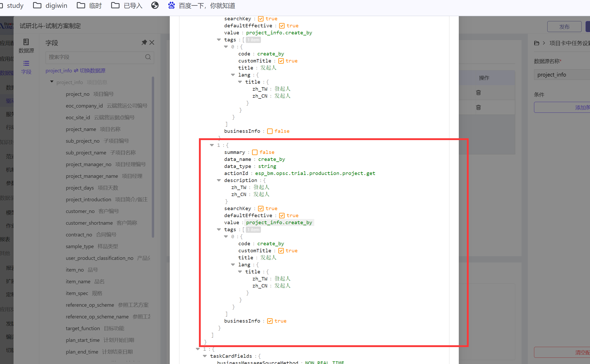This screenshot has width=590, height=364.
Task: Click the 发布 publish button
Action: tap(564, 27)
